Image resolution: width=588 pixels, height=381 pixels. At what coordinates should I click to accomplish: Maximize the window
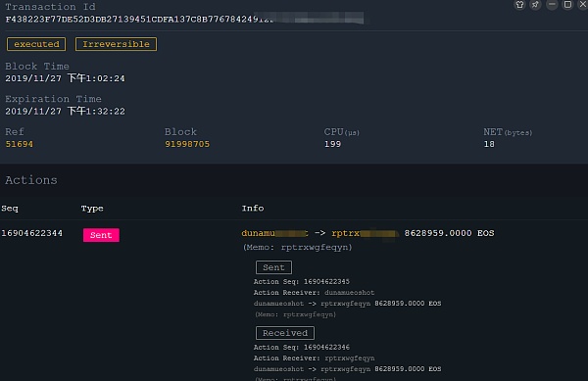(x=567, y=5)
